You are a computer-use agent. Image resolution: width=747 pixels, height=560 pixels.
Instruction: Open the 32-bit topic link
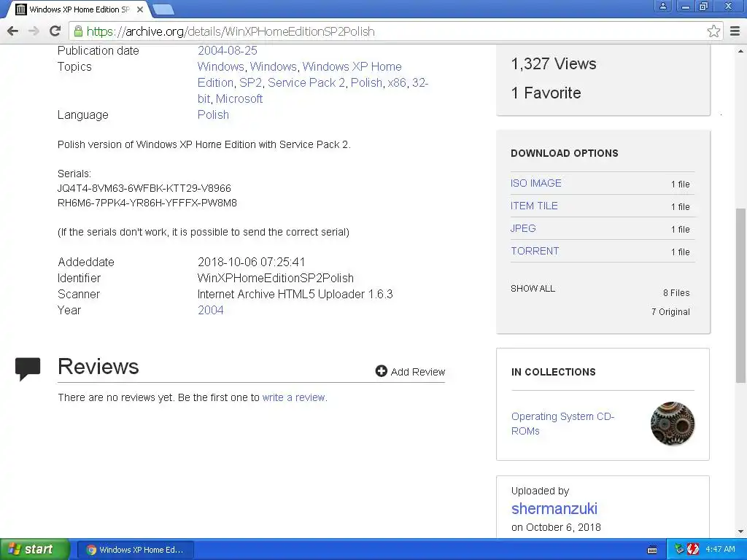click(x=312, y=90)
